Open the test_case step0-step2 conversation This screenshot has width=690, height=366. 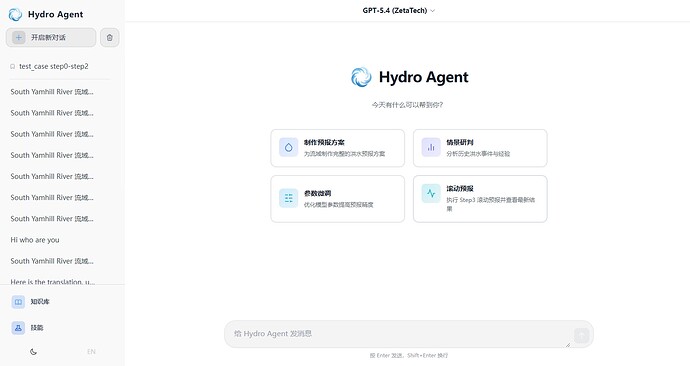(x=54, y=66)
